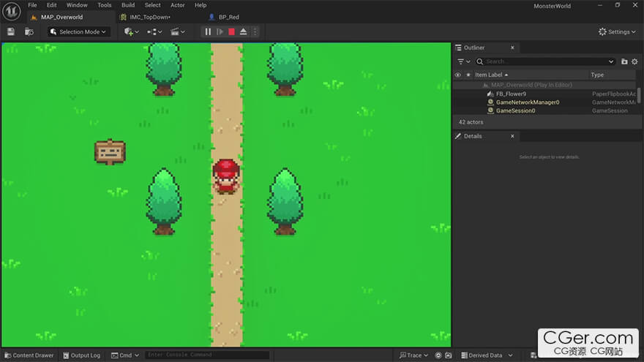This screenshot has width=644, height=362.
Task: Open the Trace dropdown in status bar
Action: tap(413, 355)
